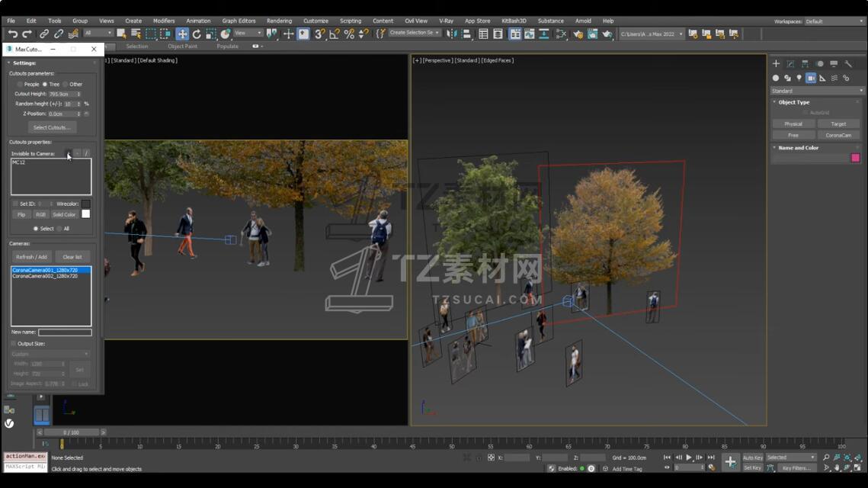Click the pink object color swatch

pos(855,158)
